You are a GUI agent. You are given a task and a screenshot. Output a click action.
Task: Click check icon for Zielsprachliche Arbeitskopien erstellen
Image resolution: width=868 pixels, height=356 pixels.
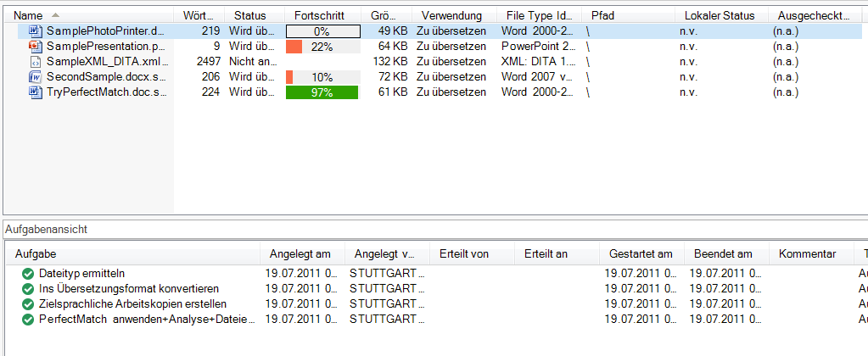[27, 304]
